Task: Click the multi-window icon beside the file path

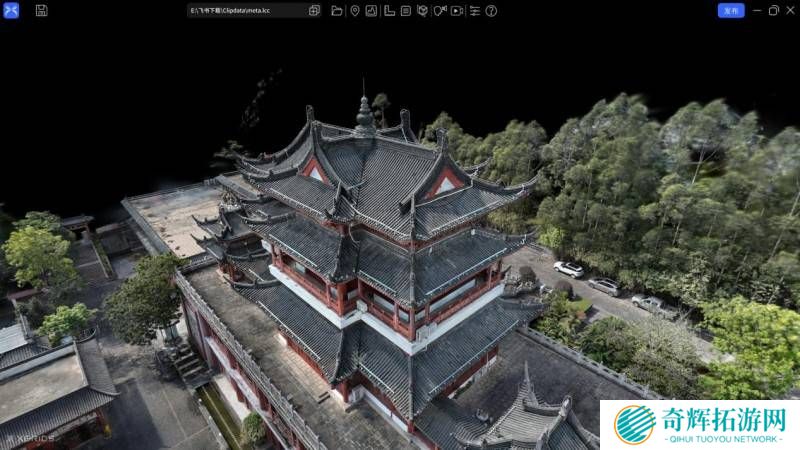Action: click(314, 10)
